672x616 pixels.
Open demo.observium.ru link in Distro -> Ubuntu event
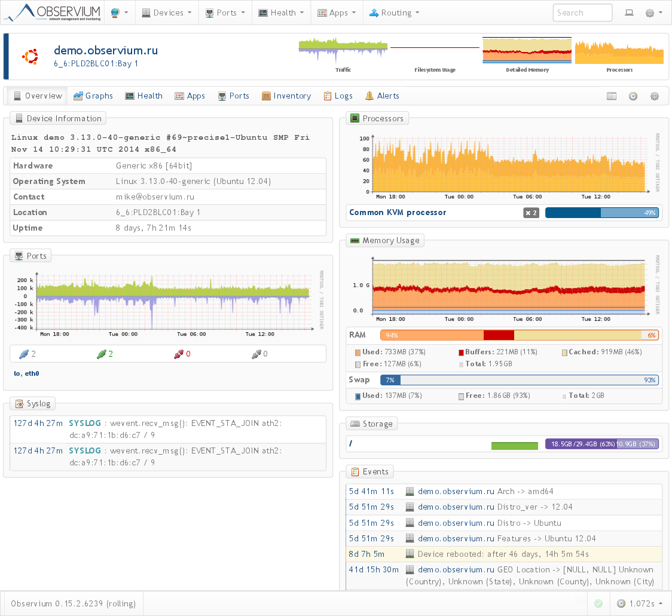click(x=456, y=523)
